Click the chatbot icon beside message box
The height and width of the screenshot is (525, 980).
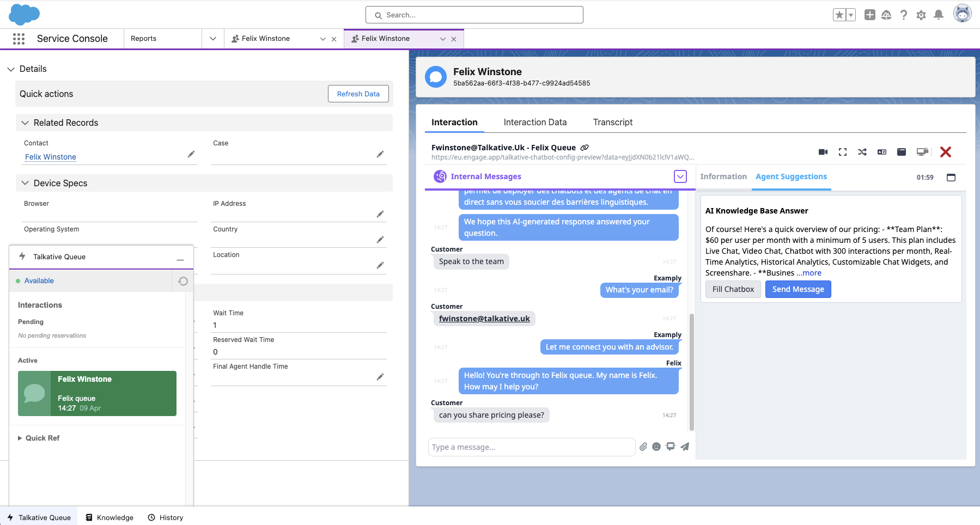pos(671,447)
